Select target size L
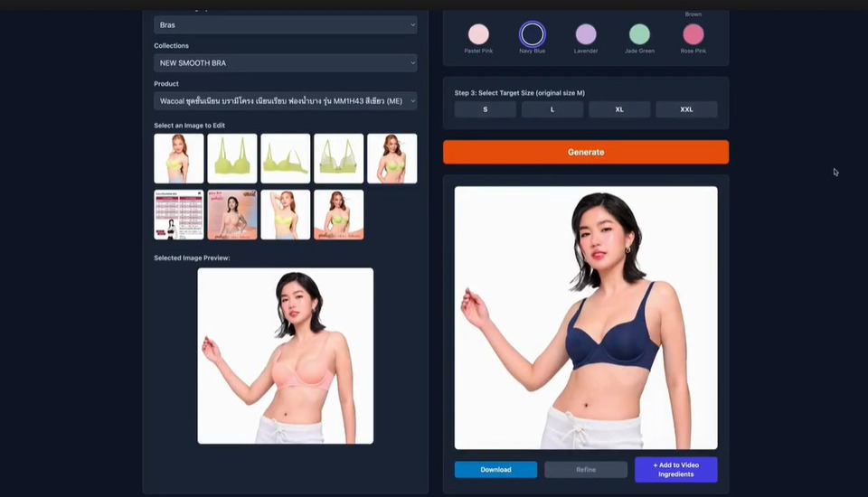 [552, 109]
